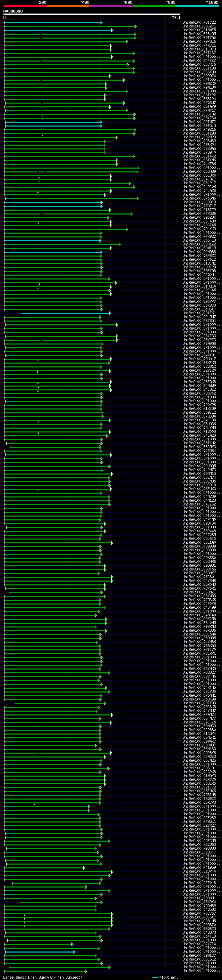Click hit label UniRef100_Q9ZT03
The width and height of the screenshot is (222, 980).
coord(199,703)
